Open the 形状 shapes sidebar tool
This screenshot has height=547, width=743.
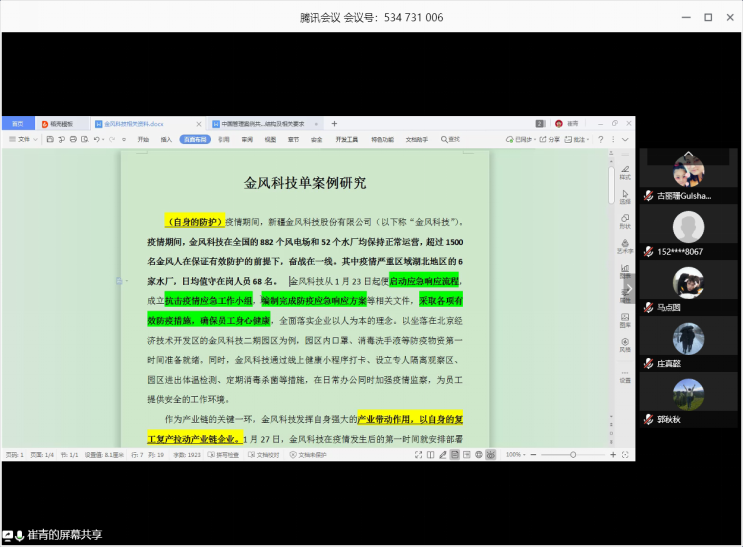tap(625, 221)
